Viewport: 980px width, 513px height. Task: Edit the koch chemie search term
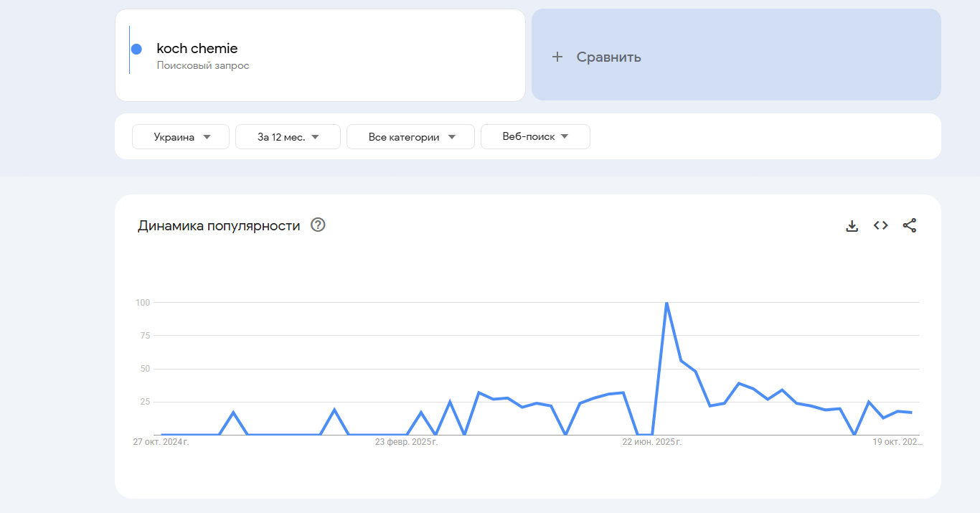click(197, 49)
